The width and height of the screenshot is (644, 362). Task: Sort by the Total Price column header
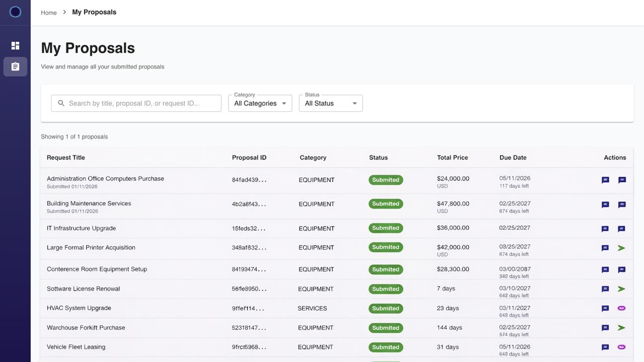coord(452,158)
